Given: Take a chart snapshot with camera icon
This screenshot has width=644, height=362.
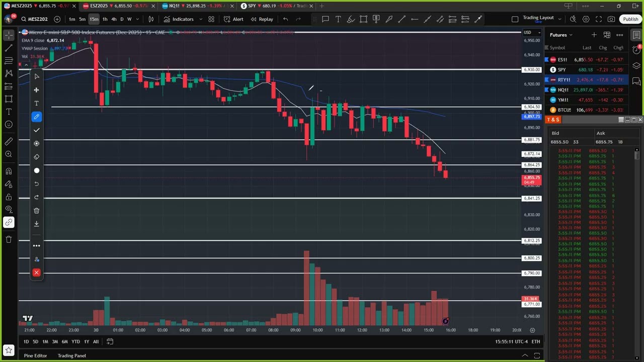Looking at the screenshot, I should point(611,19).
